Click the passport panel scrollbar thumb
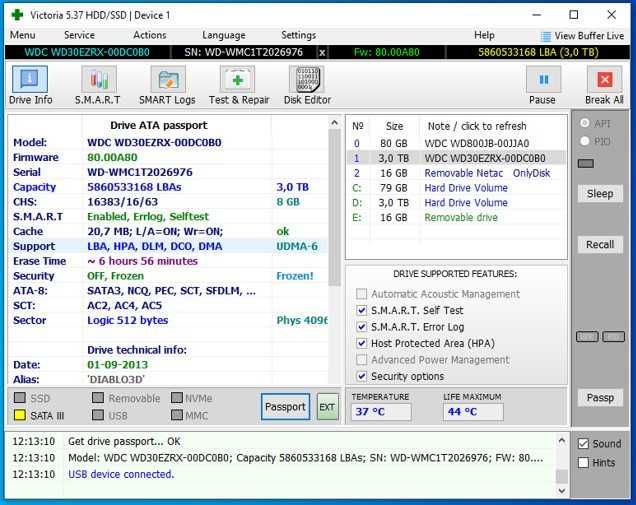This screenshot has height=505, width=636. (334, 209)
